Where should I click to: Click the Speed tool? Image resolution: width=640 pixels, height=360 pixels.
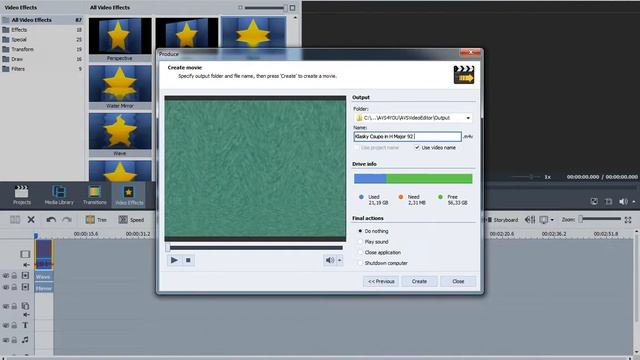click(x=131, y=220)
